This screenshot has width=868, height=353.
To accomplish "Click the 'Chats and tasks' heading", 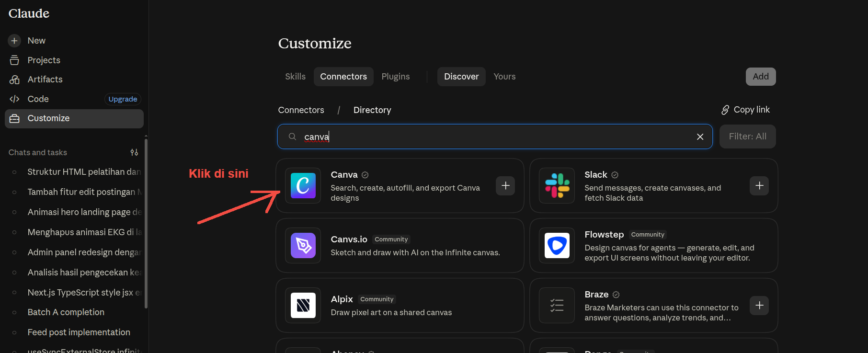I will click(x=38, y=152).
